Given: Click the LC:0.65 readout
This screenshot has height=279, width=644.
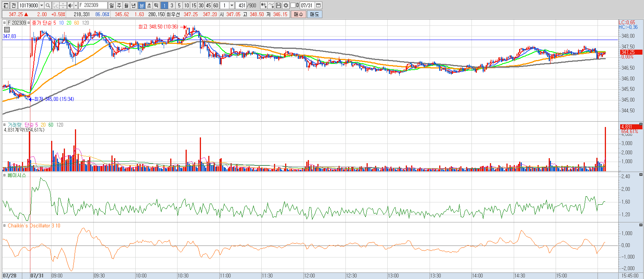Looking at the screenshot, I should pyautogui.click(x=627, y=22).
